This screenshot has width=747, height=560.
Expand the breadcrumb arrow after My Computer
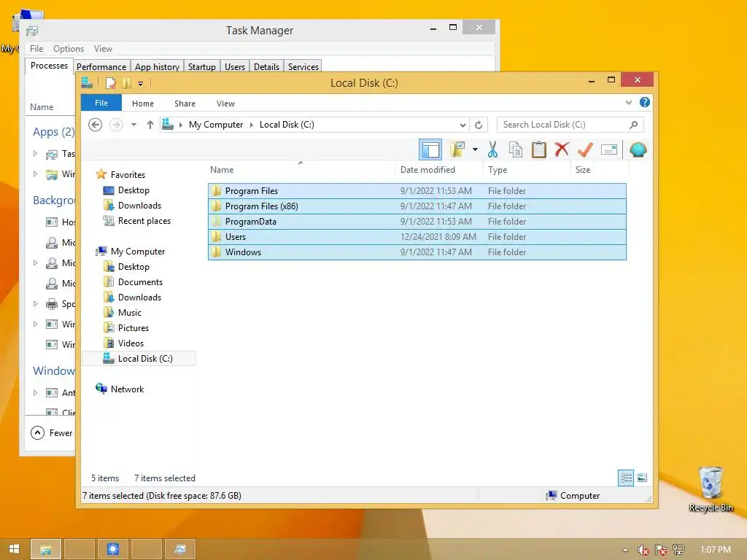(x=252, y=125)
